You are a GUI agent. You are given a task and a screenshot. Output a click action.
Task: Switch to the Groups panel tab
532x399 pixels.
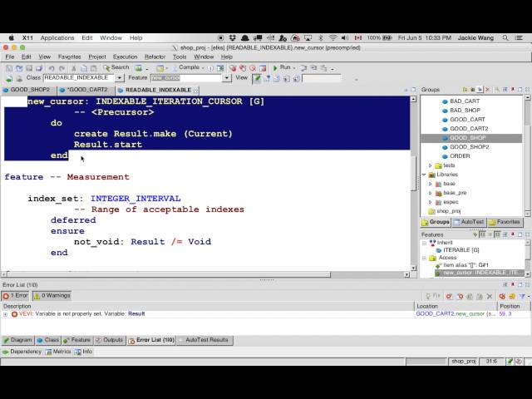pyautogui.click(x=436, y=222)
